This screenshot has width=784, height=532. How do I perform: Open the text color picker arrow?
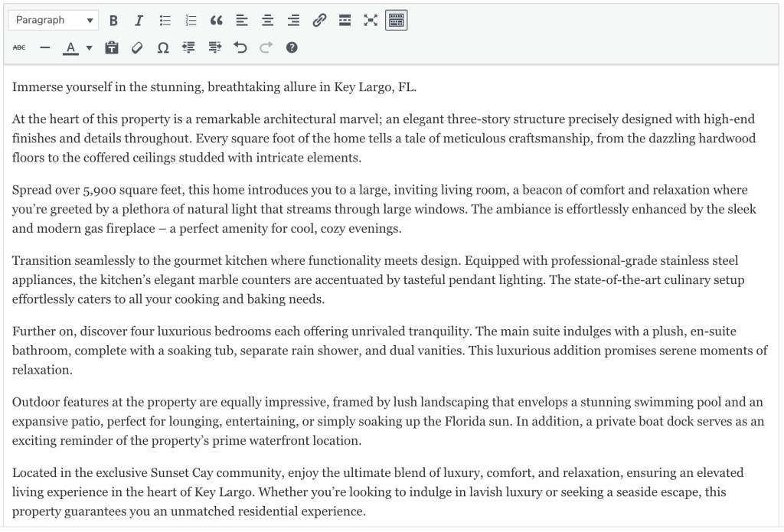click(x=89, y=48)
